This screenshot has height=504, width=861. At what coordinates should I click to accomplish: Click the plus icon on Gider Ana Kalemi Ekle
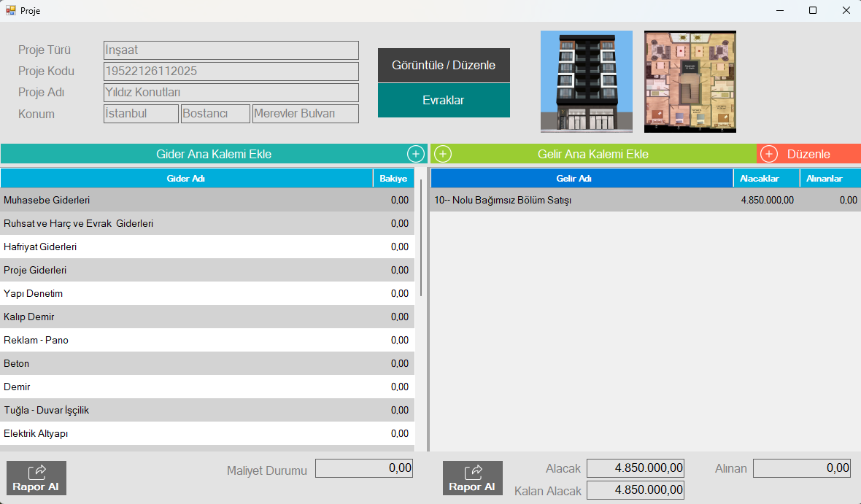(x=415, y=154)
